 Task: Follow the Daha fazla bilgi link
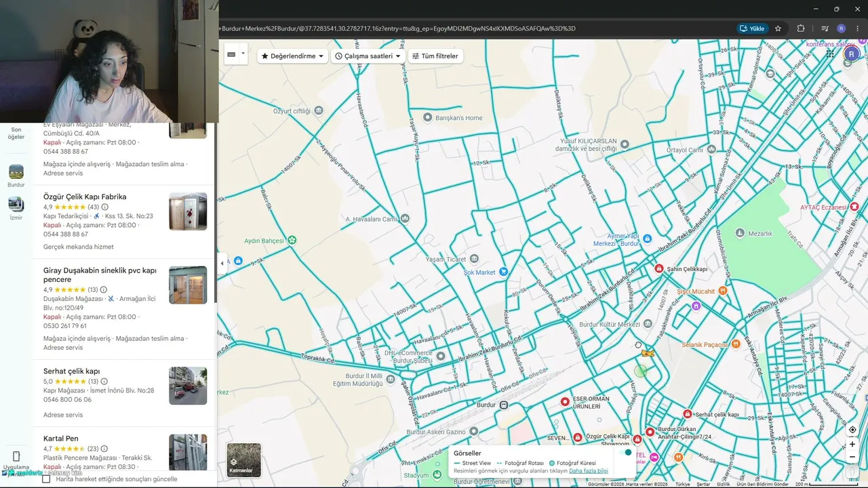click(589, 471)
